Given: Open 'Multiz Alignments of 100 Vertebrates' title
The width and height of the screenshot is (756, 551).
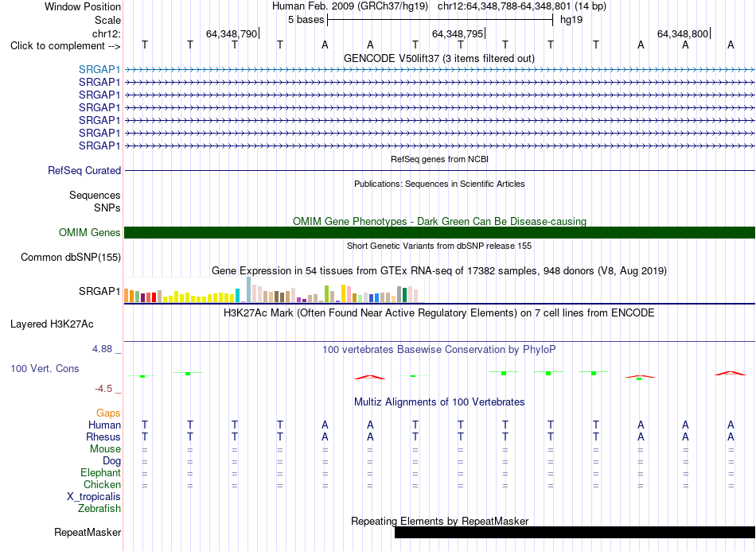Looking at the screenshot, I should tap(439, 402).
